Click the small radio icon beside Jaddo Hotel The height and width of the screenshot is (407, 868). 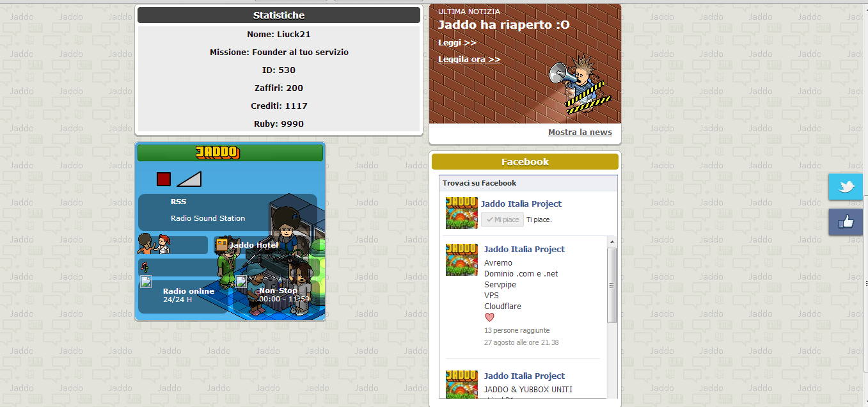point(221,244)
